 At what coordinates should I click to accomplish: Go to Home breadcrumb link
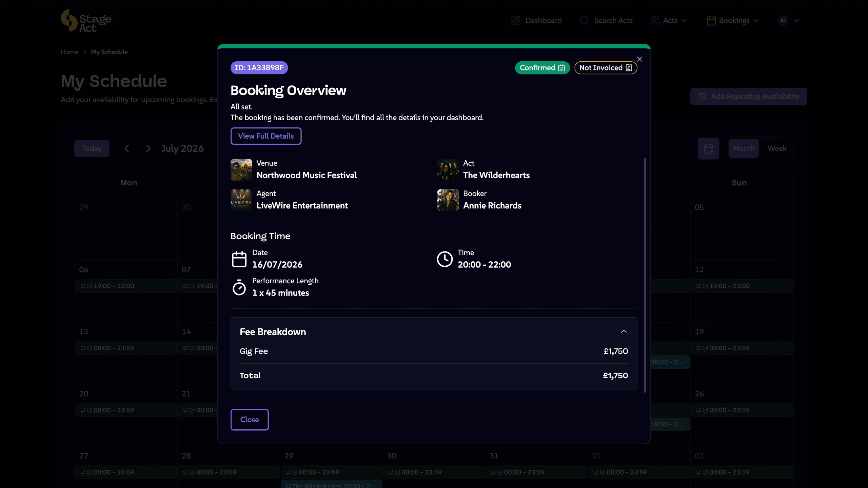[69, 52]
